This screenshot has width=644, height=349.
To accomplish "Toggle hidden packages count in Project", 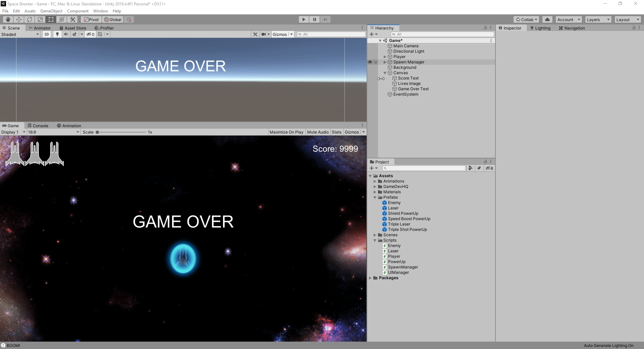I will (x=489, y=168).
